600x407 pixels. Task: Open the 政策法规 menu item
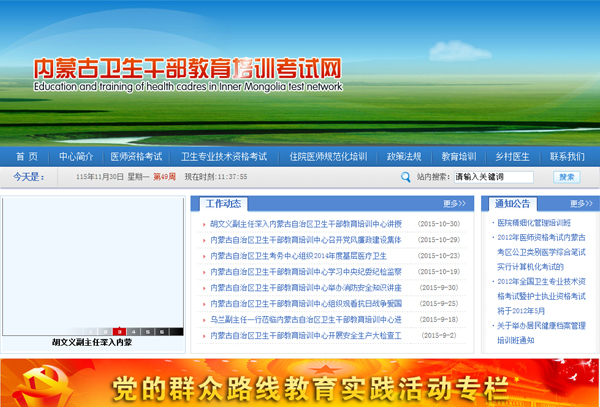[404, 157]
